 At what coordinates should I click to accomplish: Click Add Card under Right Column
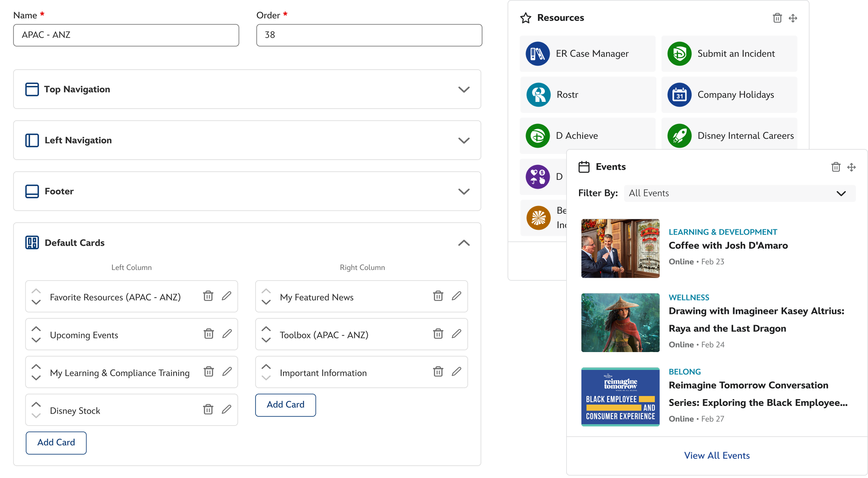point(285,405)
